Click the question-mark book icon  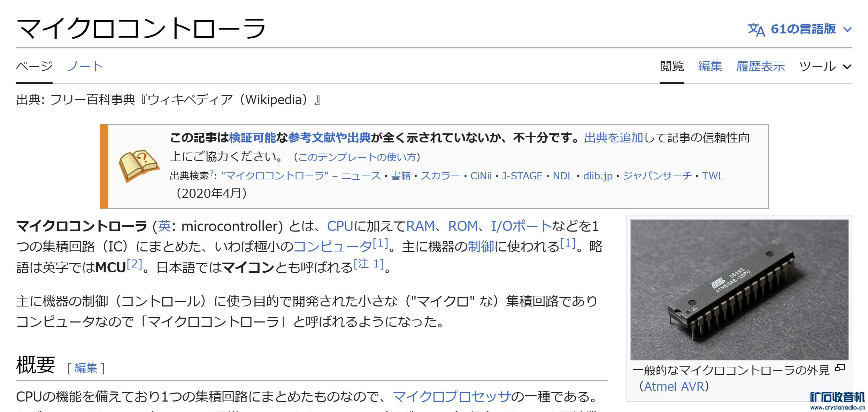pyautogui.click(x=139, y=166)
